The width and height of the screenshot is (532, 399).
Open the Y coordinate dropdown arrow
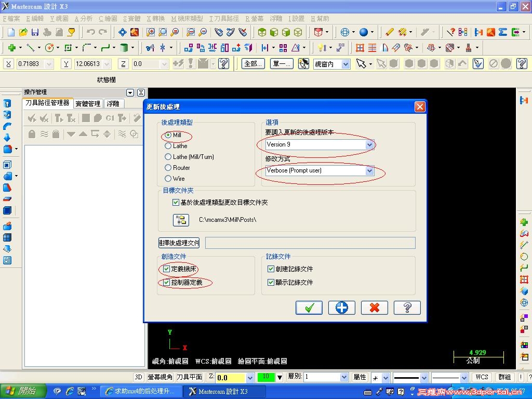point(107,64)
